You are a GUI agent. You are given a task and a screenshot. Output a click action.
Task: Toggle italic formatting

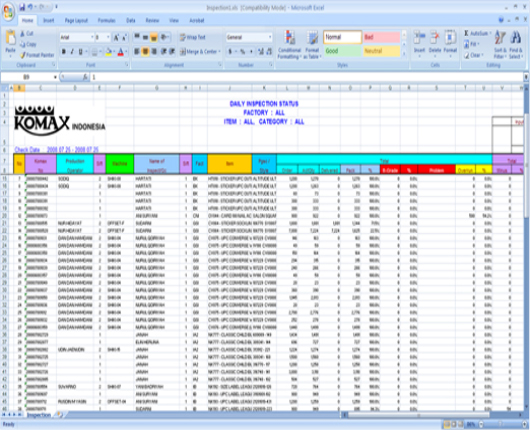(x=72, y=52)
